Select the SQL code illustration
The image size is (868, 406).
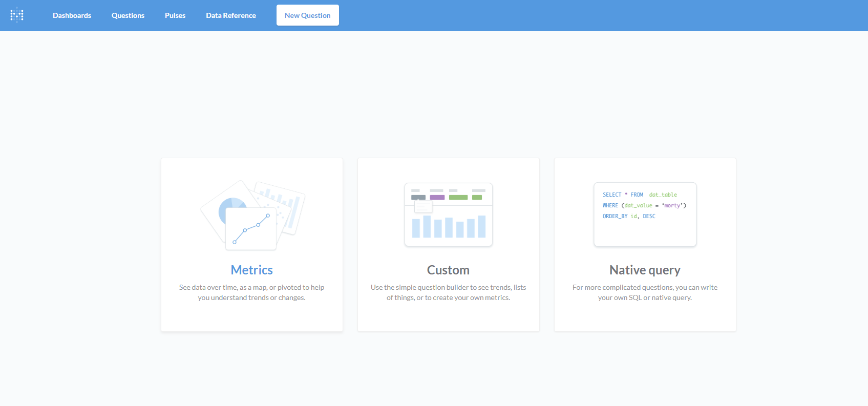click(x=645, y=215)
